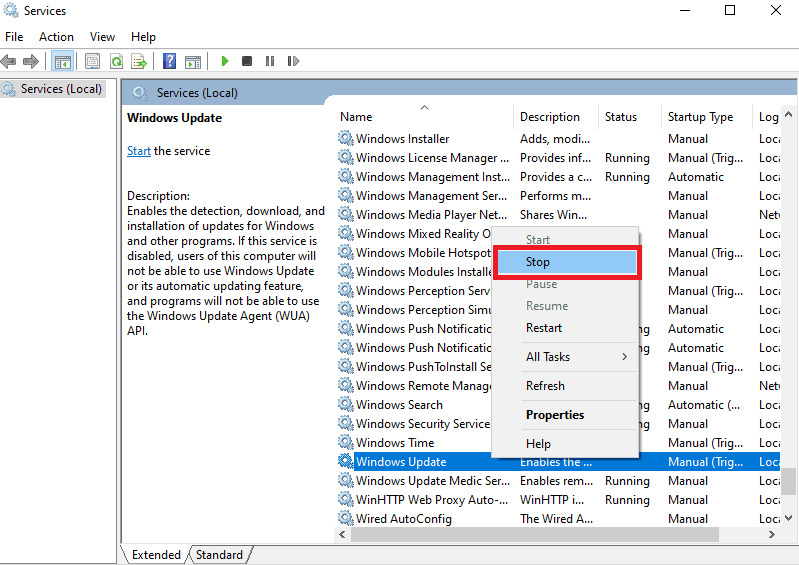Click gear icon beside Windows Installer
This screenshot has width=799, height=565.
[x=345, y=138]
